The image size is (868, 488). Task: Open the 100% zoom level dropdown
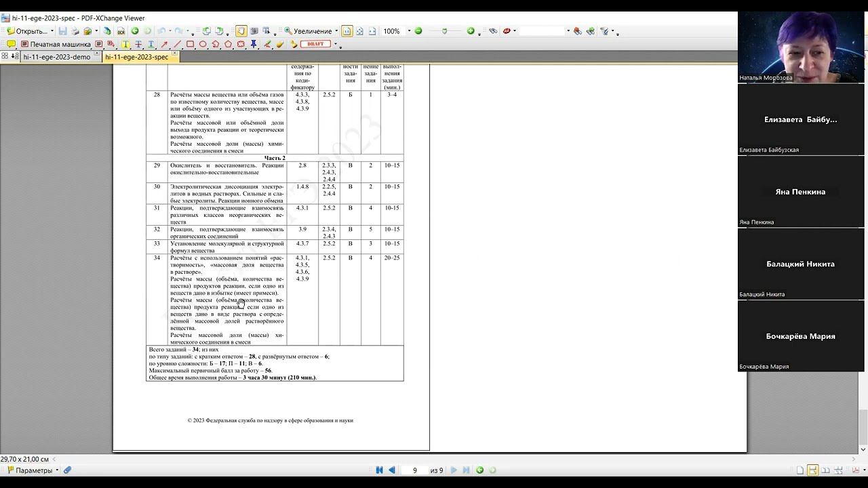coord(409,31)
